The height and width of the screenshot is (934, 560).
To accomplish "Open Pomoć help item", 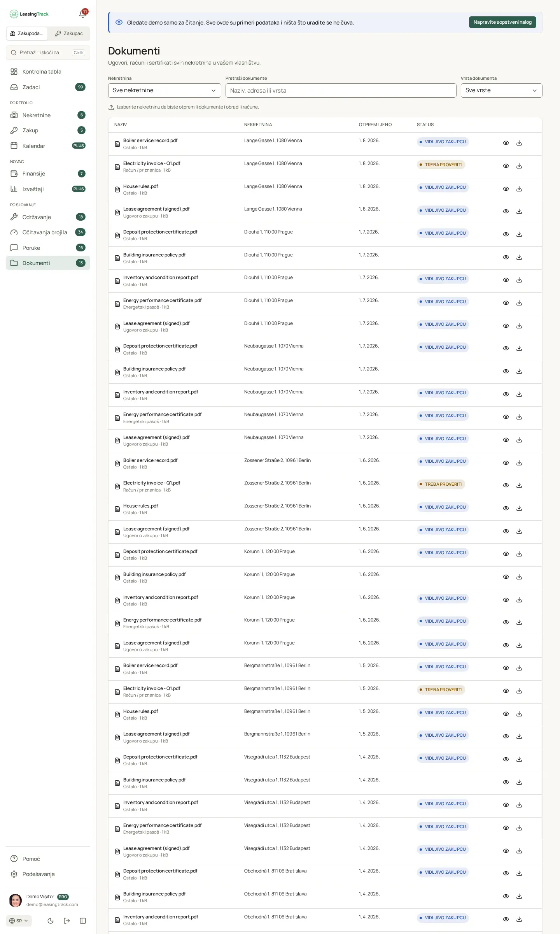I will tap(48, 859).
